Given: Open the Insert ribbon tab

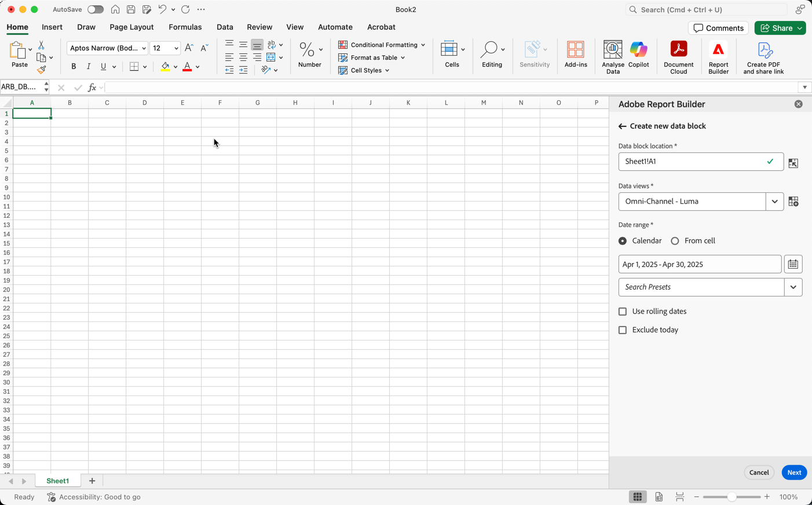Looking at the screenshot, I should (x=52, y=27).
